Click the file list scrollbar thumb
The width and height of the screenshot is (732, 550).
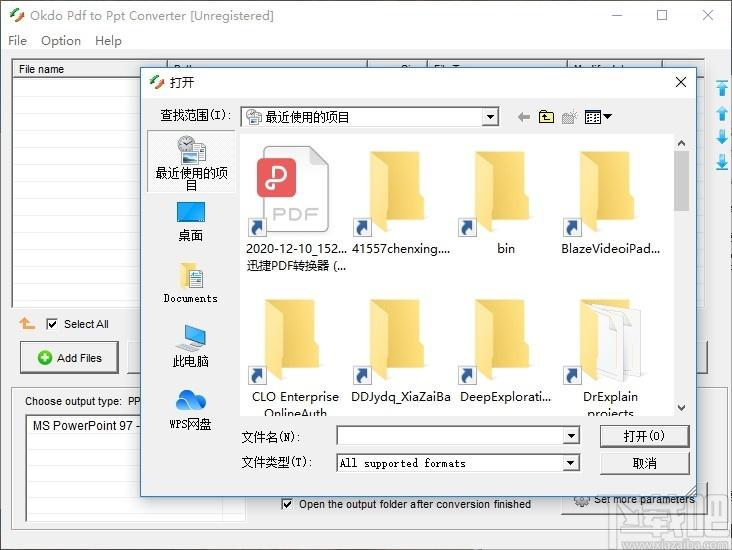[681, 181]
